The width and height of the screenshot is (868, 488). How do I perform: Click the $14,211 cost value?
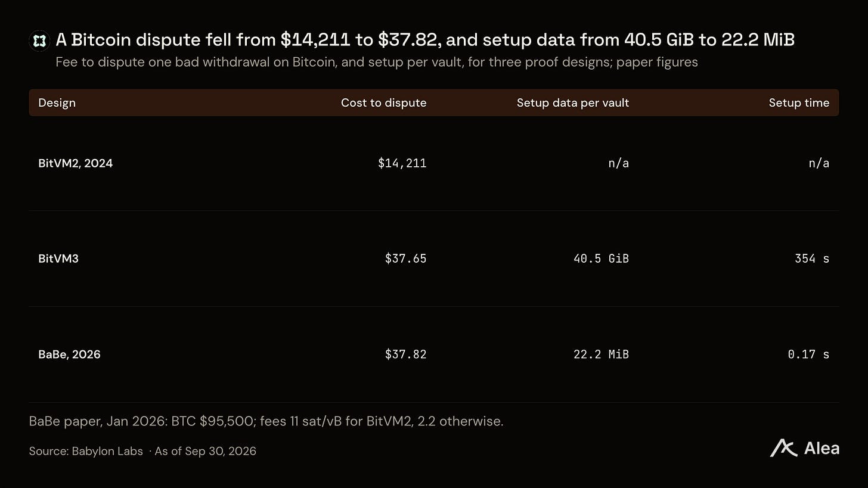tap(402, 163)
